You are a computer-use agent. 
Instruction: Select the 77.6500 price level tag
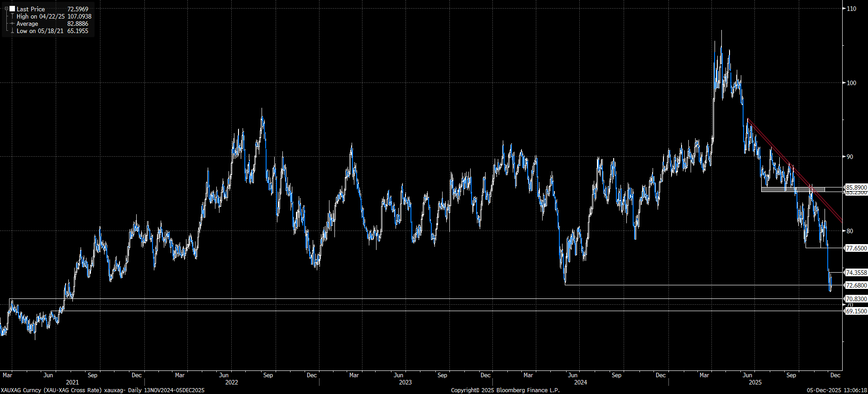click(x=856, y=248)
